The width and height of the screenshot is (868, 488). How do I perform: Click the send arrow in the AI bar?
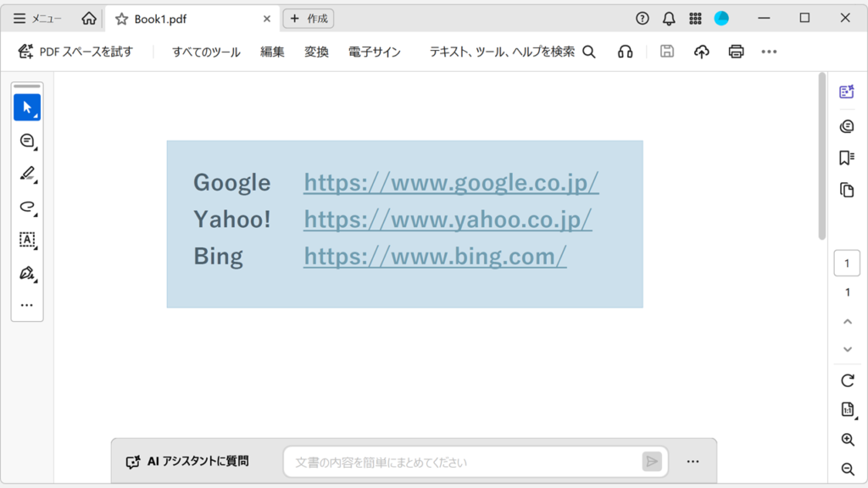[x=652, y=462]
